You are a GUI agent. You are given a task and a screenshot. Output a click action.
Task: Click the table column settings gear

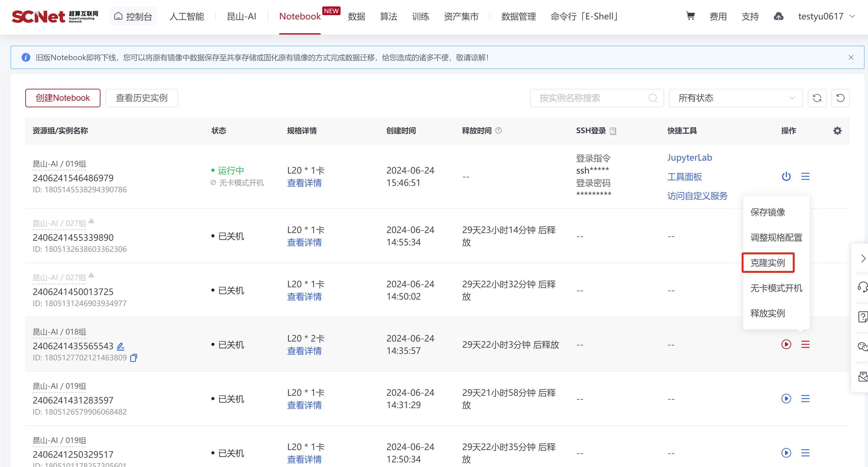tap(837, 131)
